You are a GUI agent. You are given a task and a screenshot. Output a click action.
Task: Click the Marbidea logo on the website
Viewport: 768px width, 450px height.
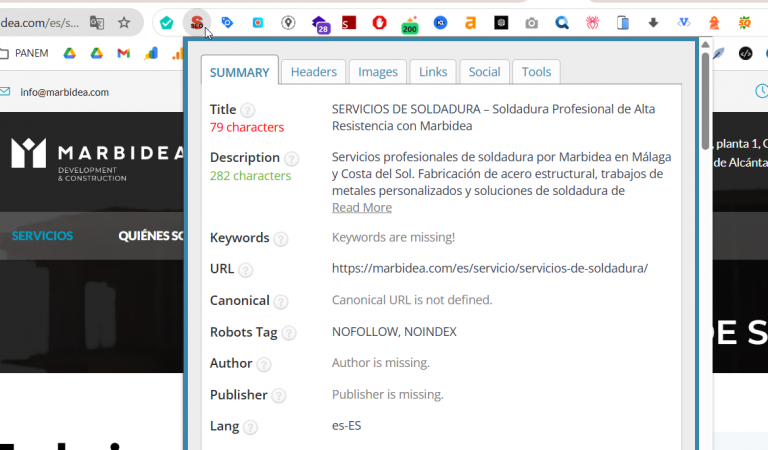coord(96,160)
